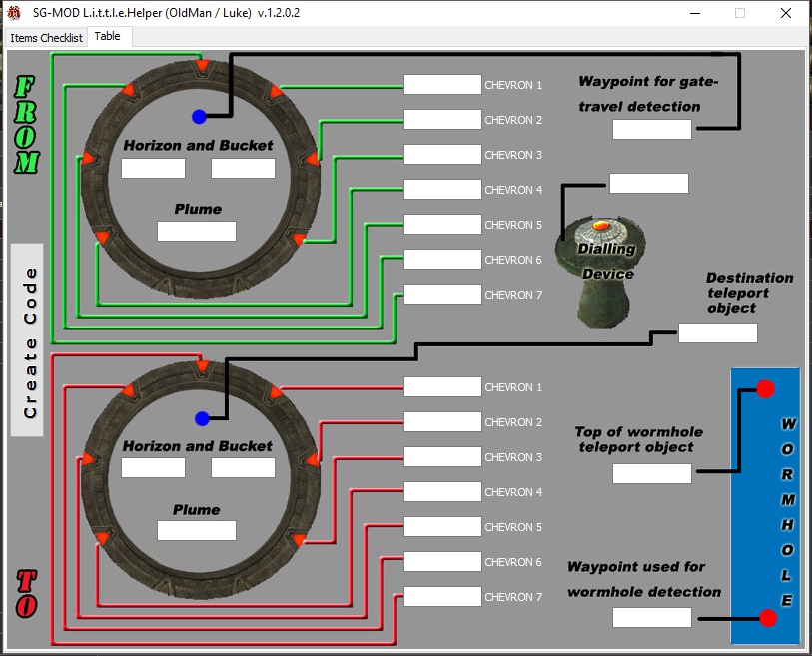The image size is (812, 656).
Task: Click the red TO label
Action: [26, 594]
